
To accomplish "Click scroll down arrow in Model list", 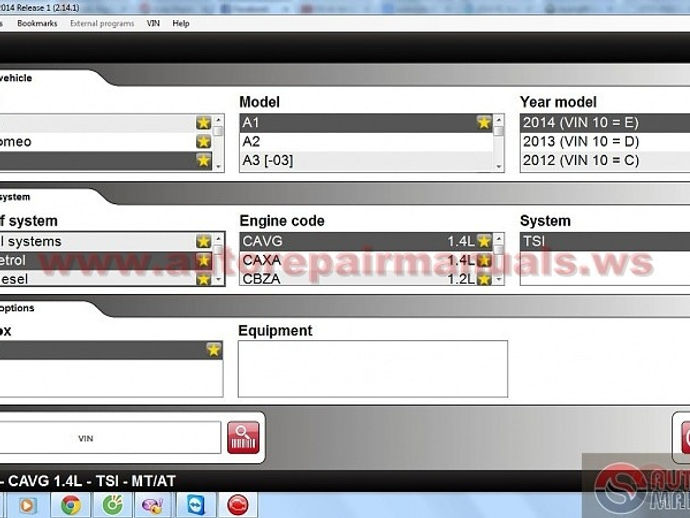I will pos(499,166).
